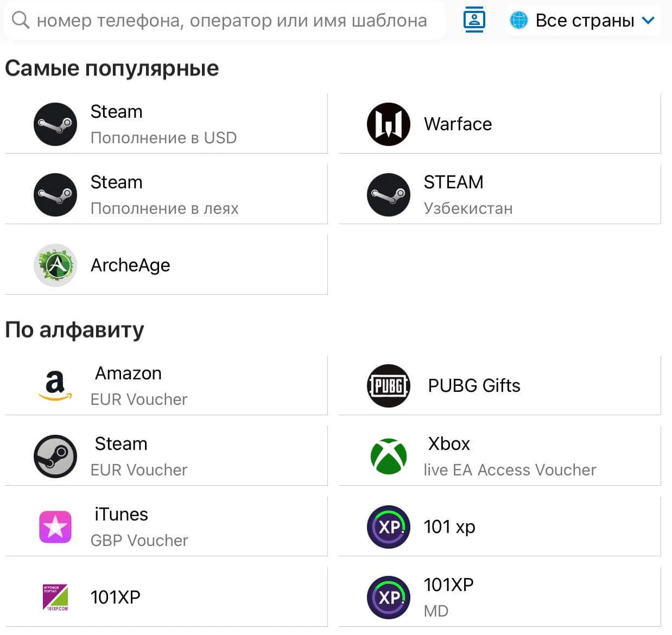Viewport: 672px width, 635px height.
Task: Open the contacts book icon
Action: (x=474, y=20)
